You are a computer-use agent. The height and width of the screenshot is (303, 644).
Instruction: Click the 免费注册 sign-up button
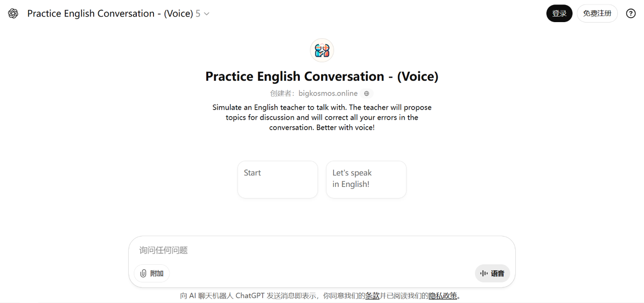pos(597,13)
